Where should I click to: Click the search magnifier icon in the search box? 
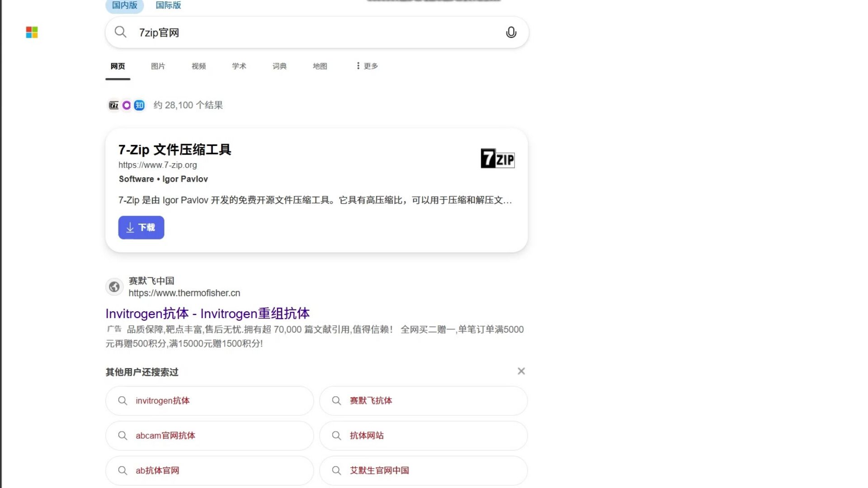point(120,32)
